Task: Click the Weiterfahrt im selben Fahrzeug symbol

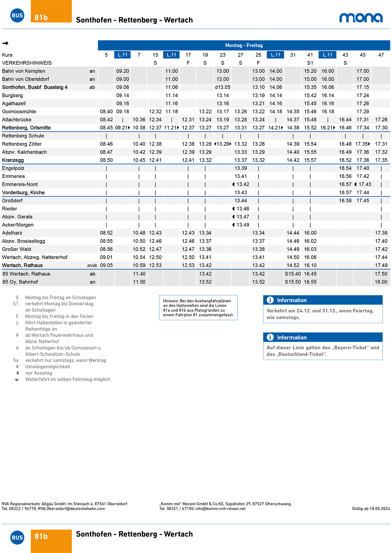Action: point(17,379)
